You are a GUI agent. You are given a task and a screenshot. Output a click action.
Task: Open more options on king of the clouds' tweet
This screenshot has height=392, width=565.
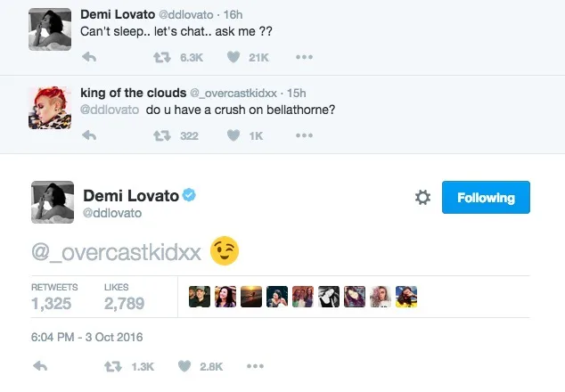point(304,135)
